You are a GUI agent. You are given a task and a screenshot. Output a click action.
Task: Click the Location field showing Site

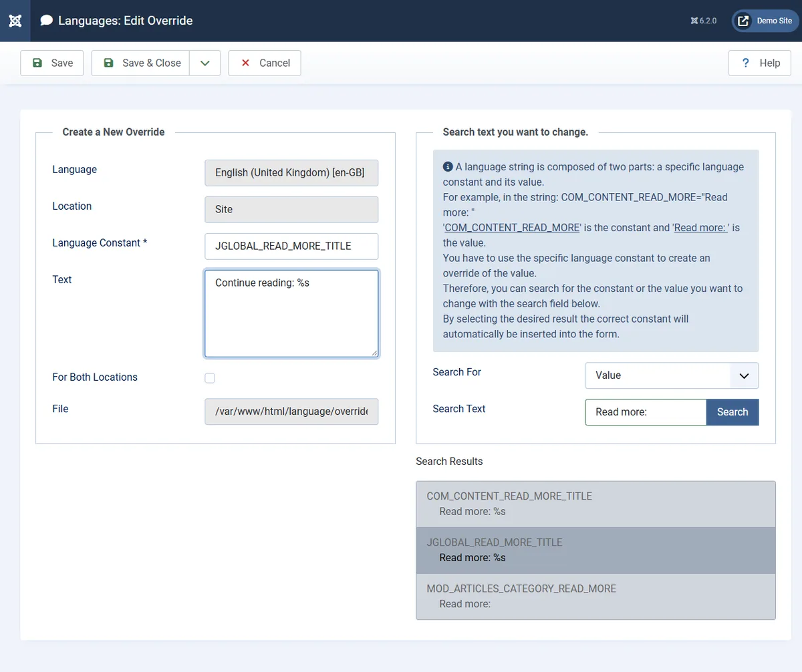click(291, 209)
